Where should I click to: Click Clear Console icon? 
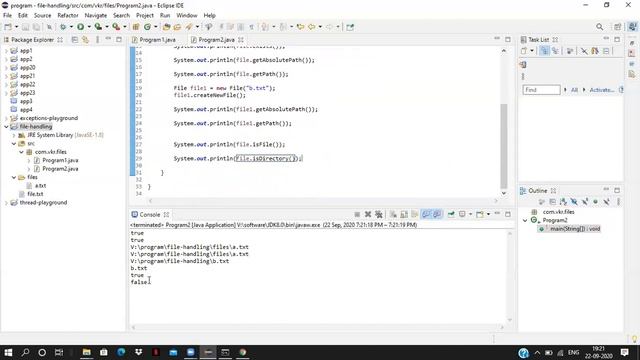coord(393,214)
